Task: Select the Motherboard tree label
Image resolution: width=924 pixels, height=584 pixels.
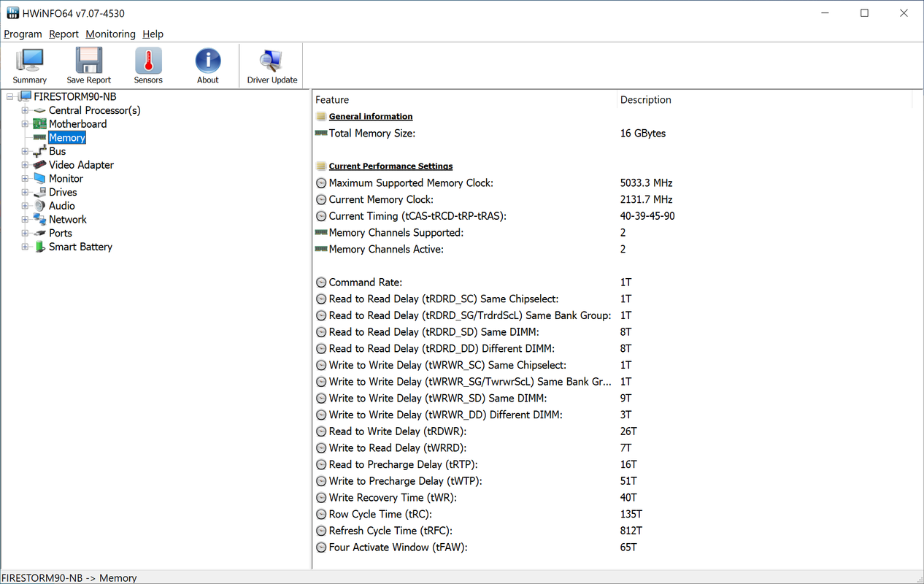Action: pyautogui.click(x=77, y=124)
